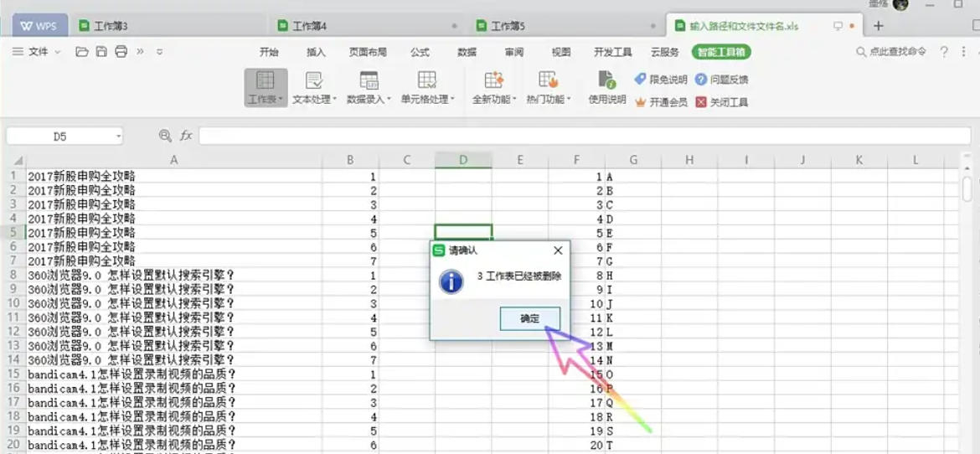Click 开通会员 link
Viewport: 980px width, 454px height.
coord(661,102)
